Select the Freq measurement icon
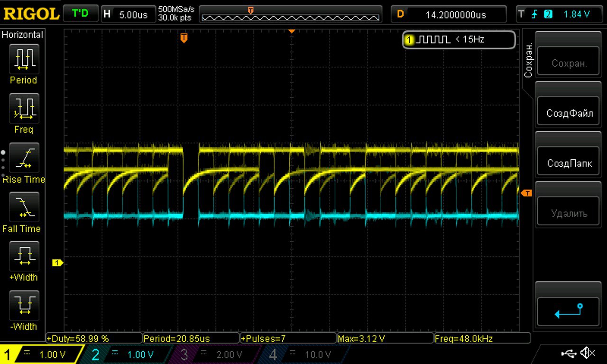607x364 pixels. pos(24,108)
